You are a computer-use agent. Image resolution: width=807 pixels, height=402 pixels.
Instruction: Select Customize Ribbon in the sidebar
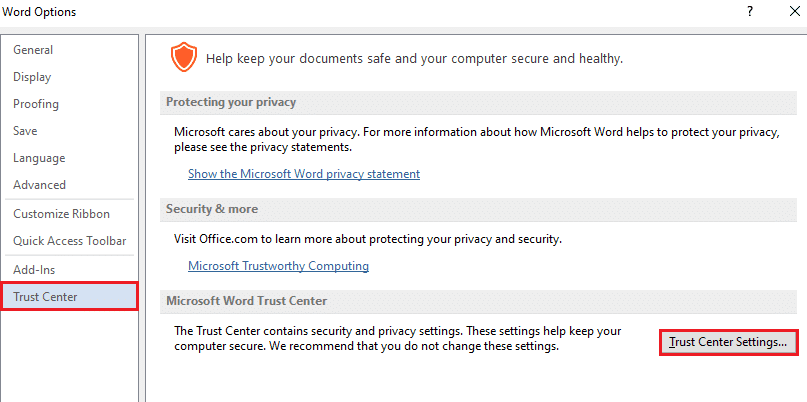[x=61, y=214]
